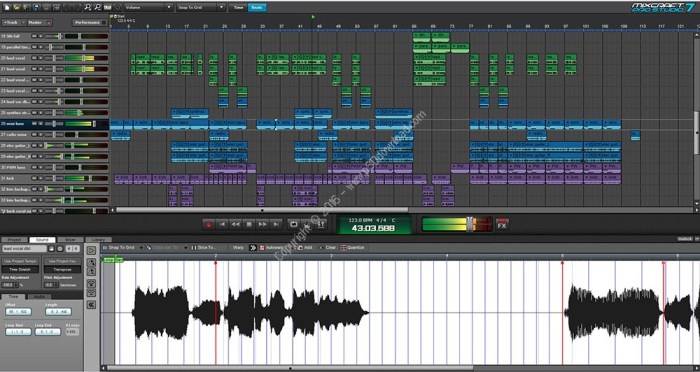Image resolution: width=700 pixels, height=372 pixels.
Task: Click Use Project Tempo button
Action: coord(21,261)
